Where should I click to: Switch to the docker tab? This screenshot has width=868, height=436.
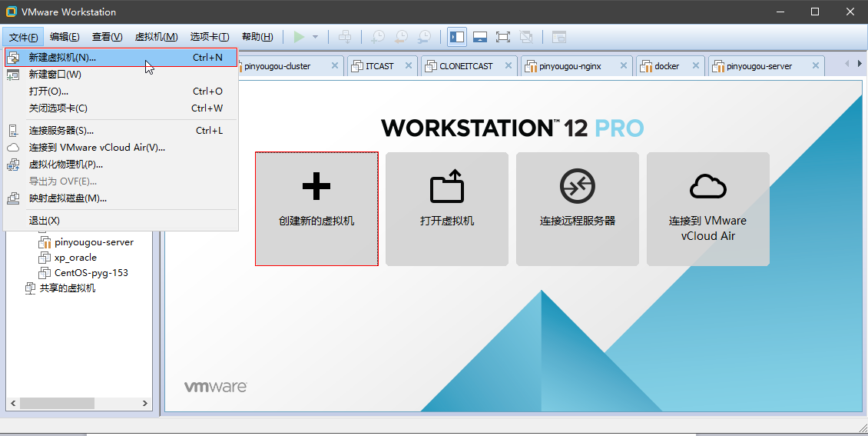(x=671, y=66)
